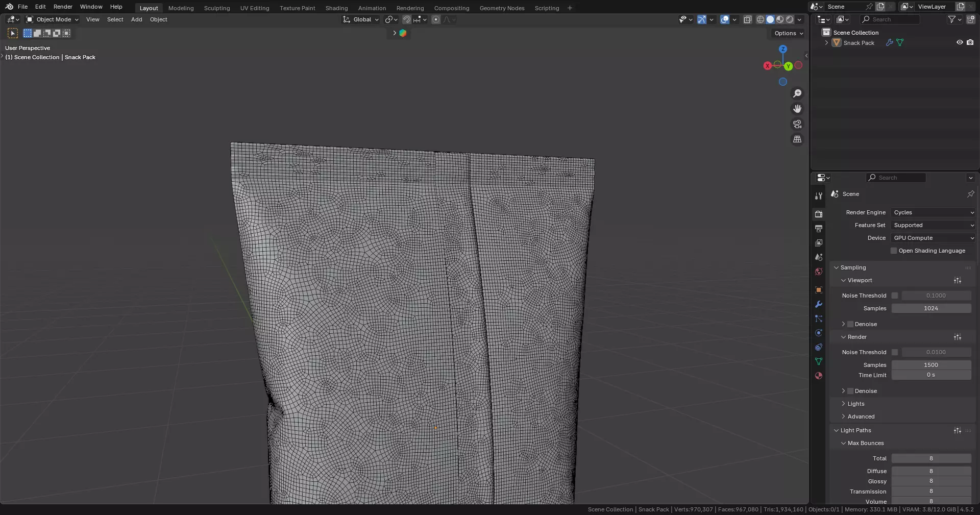The height and width of the screenshot is (515, 980).
Task: Open the Modifiers properties tab (wrench icon)
Action: [x=819, y=304]
